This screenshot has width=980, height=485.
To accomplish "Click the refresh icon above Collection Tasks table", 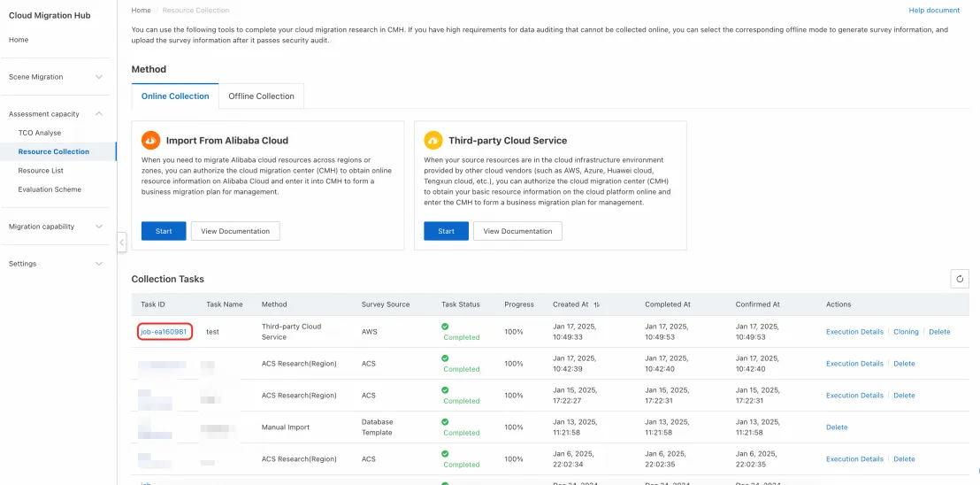I will click(960, 279).
